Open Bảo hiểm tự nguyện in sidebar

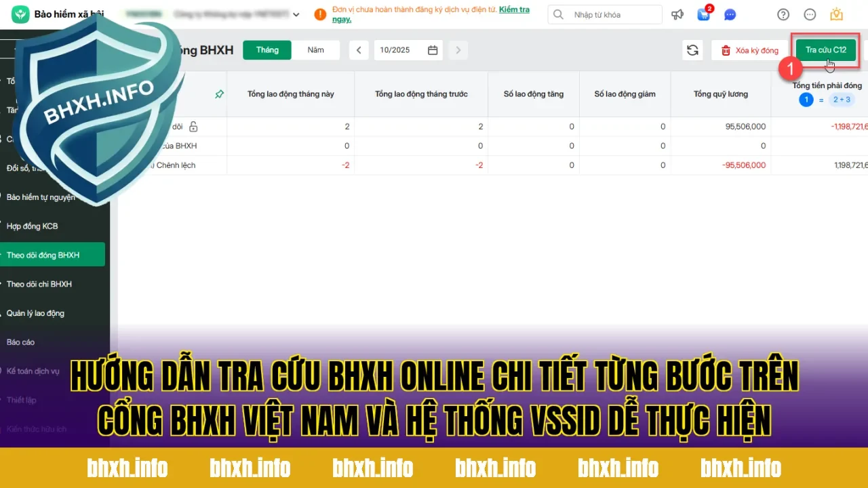pos(41,197)
